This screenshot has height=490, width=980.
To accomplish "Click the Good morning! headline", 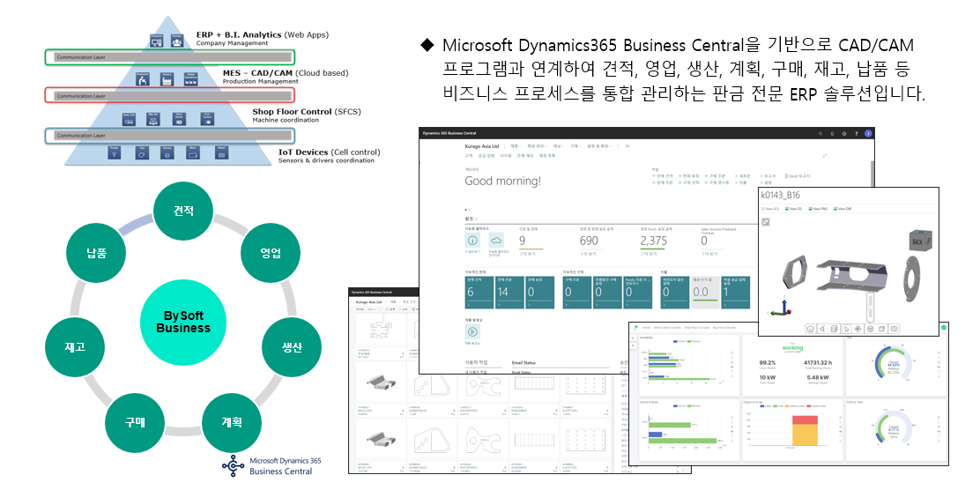I will (x=502, y=181).
